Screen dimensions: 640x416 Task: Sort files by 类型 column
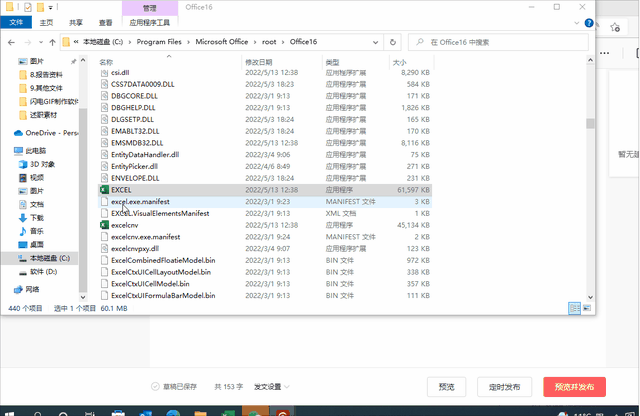pyautogui.click(x=332, y=62)
